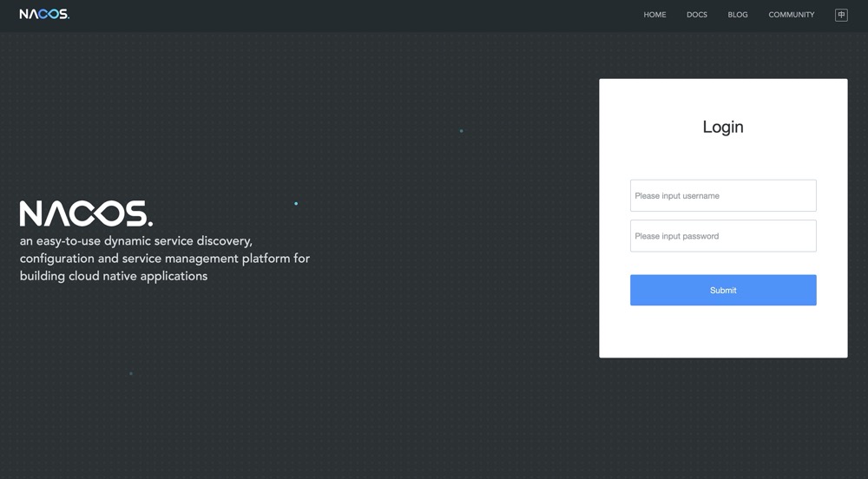Switch language with the Chinese toggle icon
The image size is (868, 479).
(841, 15)
